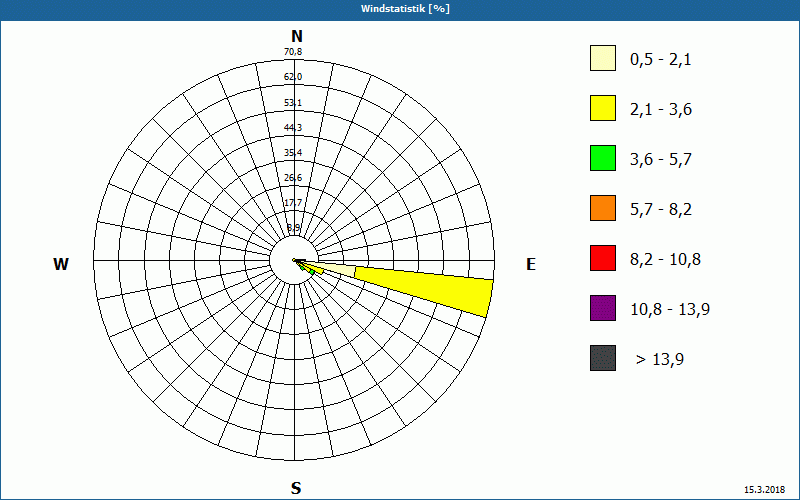Click the 53,1 radial axis value
This screenshot has height=500, width=800.
pyautogui.click(x=293, y=103)
